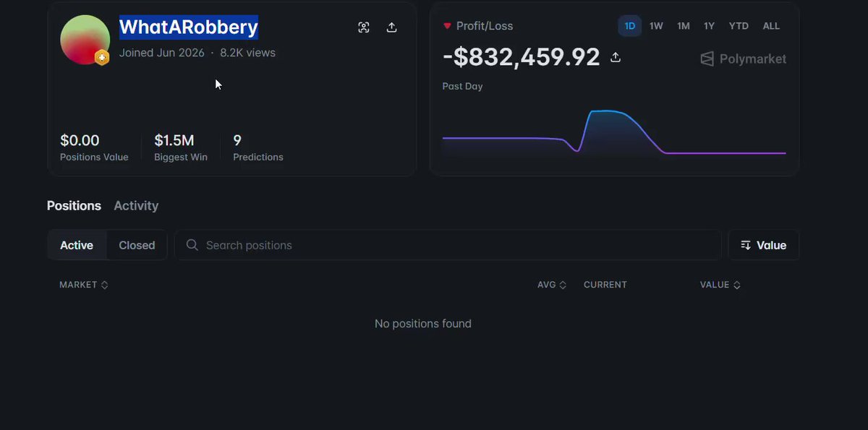Select the 1W time range
This screenshot has height=430, width=868.
click(656, 26)
